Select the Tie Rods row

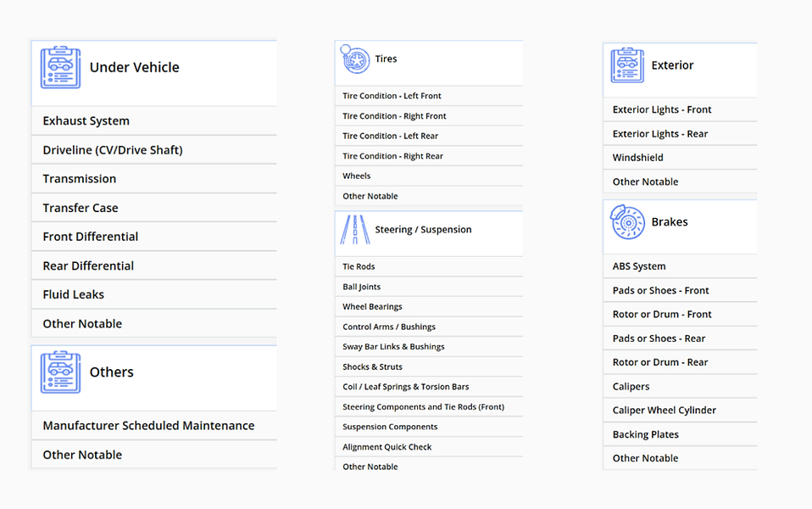429,266
